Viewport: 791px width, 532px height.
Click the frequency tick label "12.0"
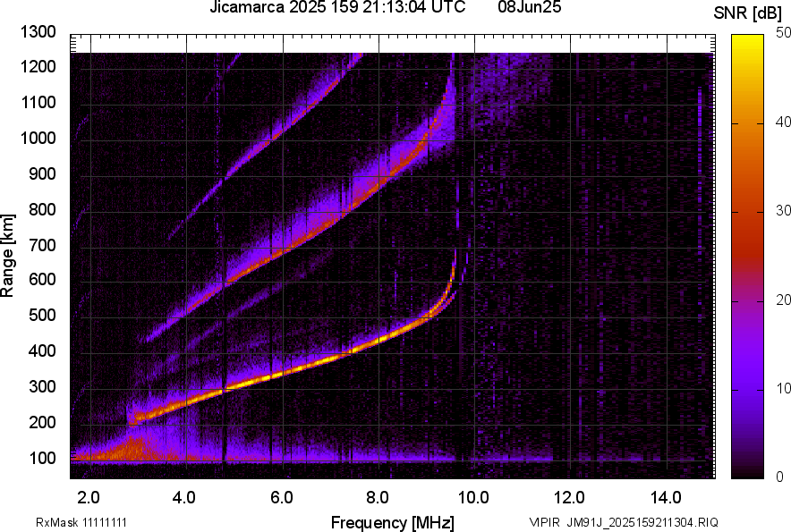570,497
